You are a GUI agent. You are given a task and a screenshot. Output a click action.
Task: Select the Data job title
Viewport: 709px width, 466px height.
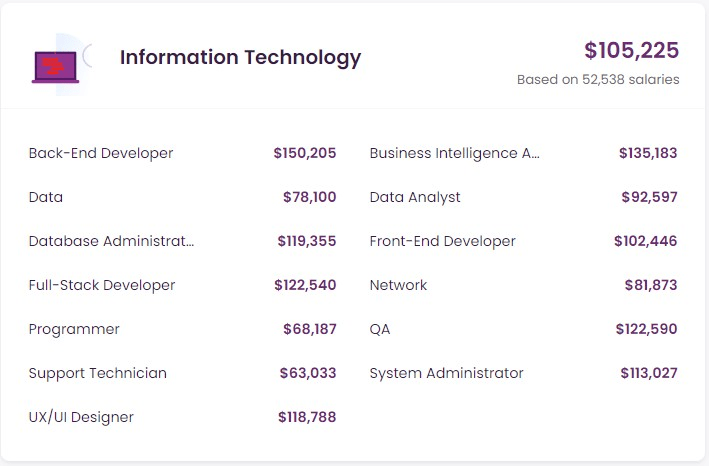coord(46,197)
